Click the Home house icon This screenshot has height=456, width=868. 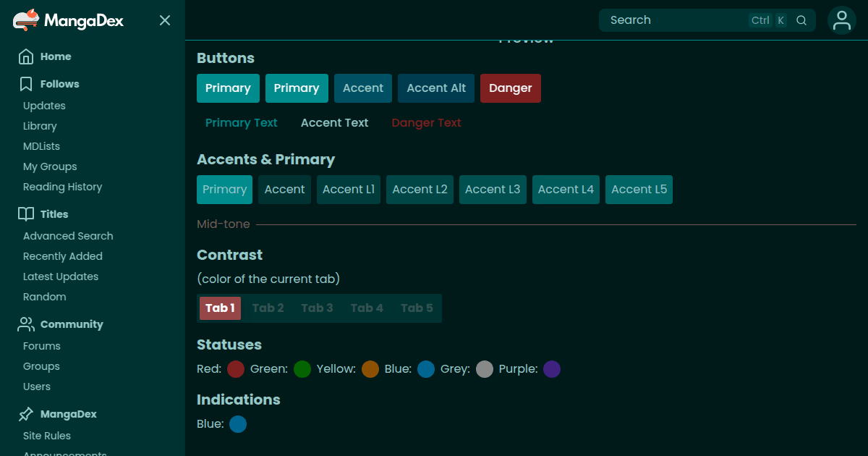pyautogui.click(x=26, y=56)
